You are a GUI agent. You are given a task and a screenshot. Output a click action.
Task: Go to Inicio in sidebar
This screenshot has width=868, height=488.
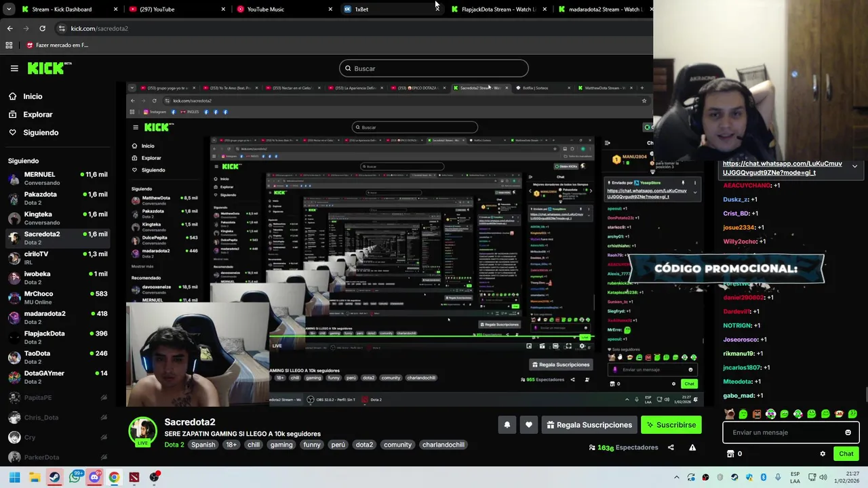coord(33,96)
